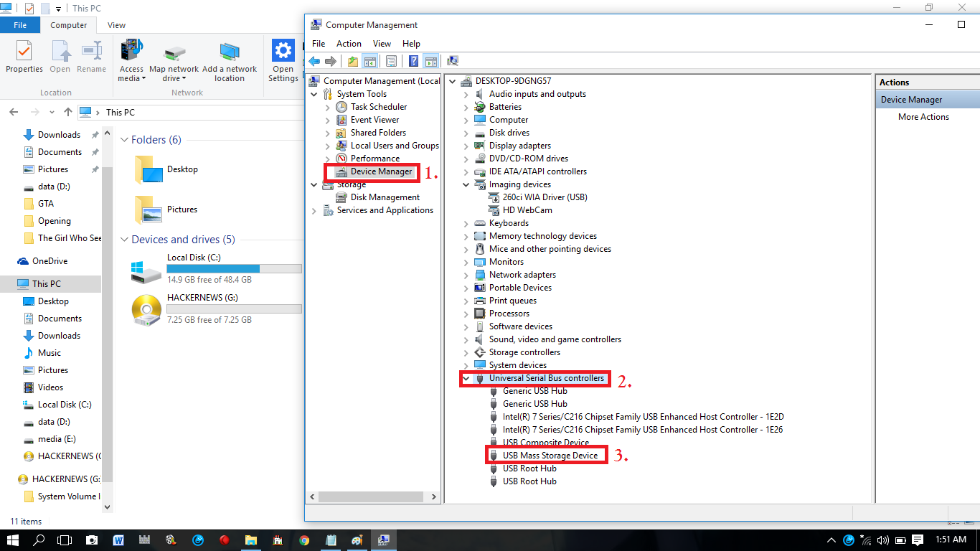
Task: Open Paint palette icon on taskbar
Action: [x=357, y=540]
